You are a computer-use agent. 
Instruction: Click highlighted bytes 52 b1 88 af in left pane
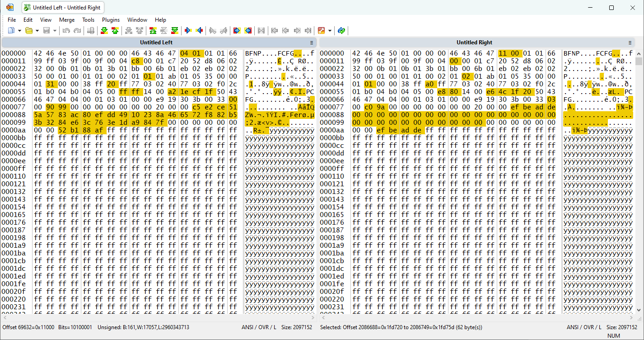(82, 130)
